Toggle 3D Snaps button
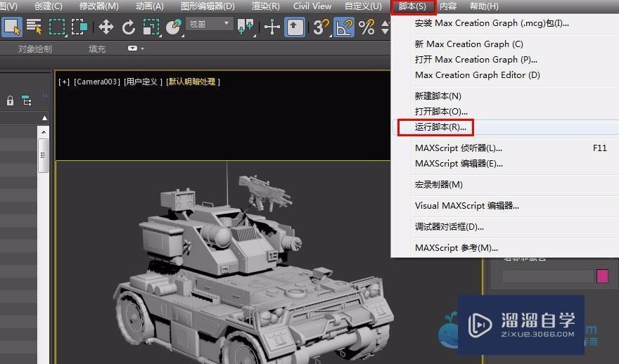The height and width of the screenshot is (364, 619). click(321, 27)
